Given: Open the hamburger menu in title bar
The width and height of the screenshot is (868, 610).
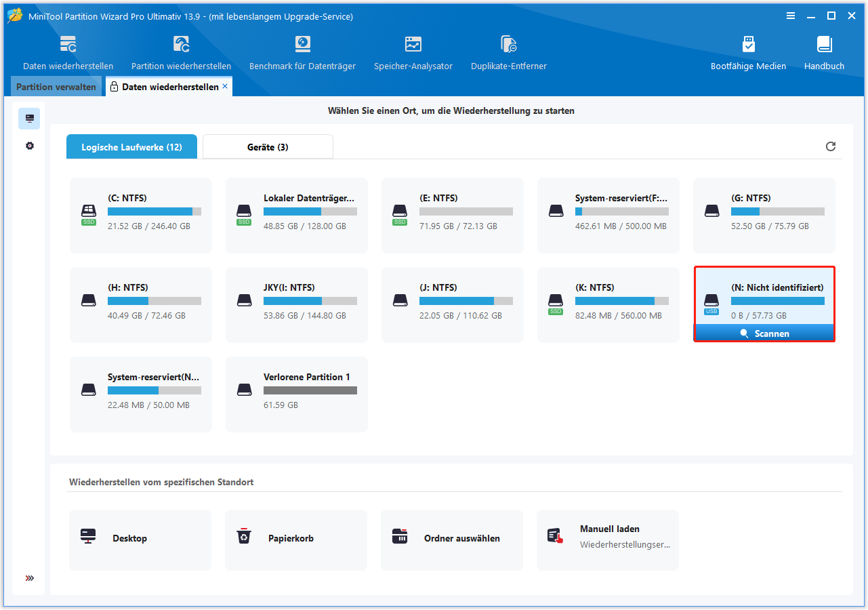Looking at the screenshot, I should [791, 16].
